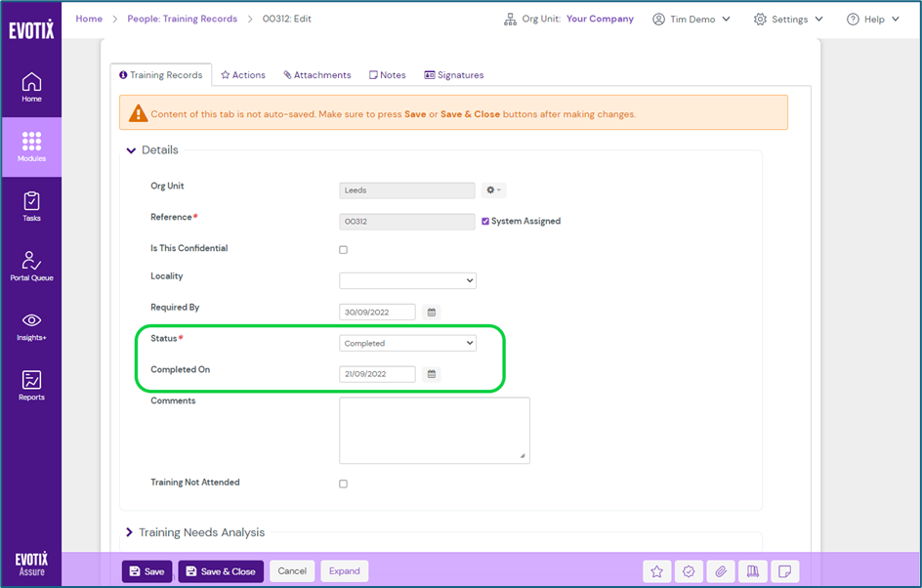Switch to the Attachments tab
This screenshot has width=922, height=588.
click(317, 75)
